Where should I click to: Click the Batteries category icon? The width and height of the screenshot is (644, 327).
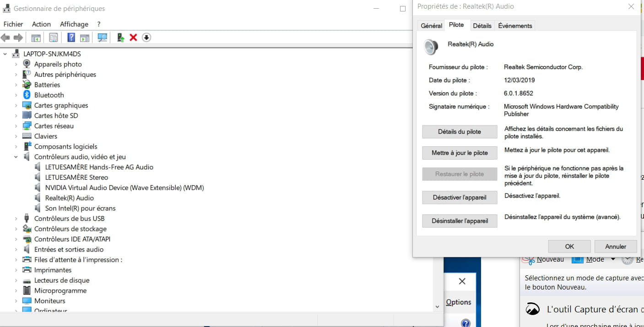[x=27, y=85]
